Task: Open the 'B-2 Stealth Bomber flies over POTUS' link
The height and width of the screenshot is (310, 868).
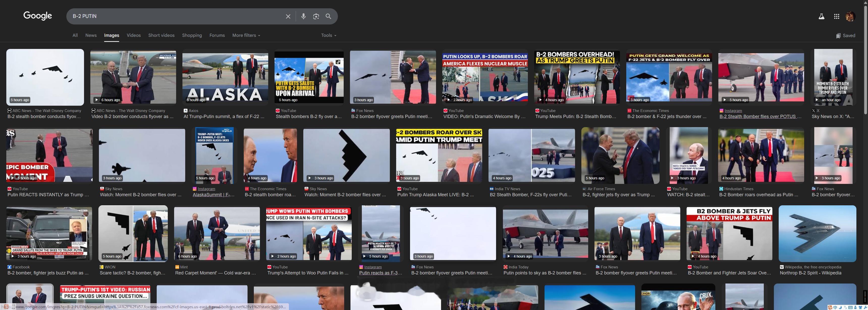Action: (760, 117)
